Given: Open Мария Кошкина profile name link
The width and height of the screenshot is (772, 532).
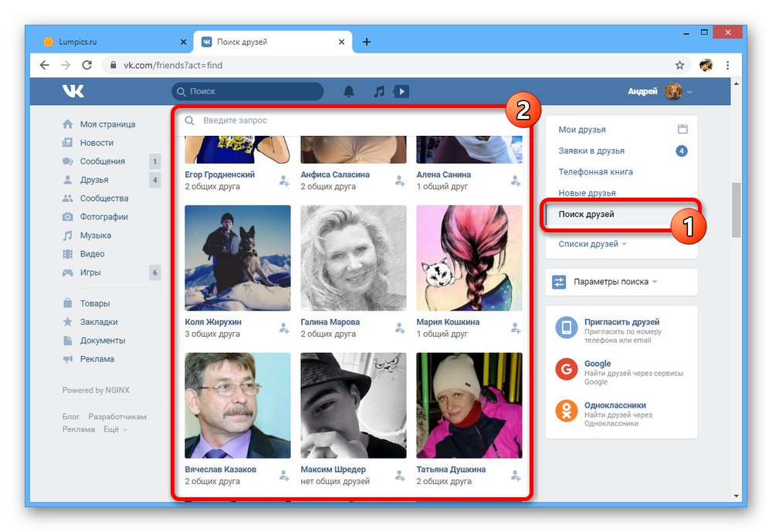Looking at the screenshot, I should coord(448,322).
